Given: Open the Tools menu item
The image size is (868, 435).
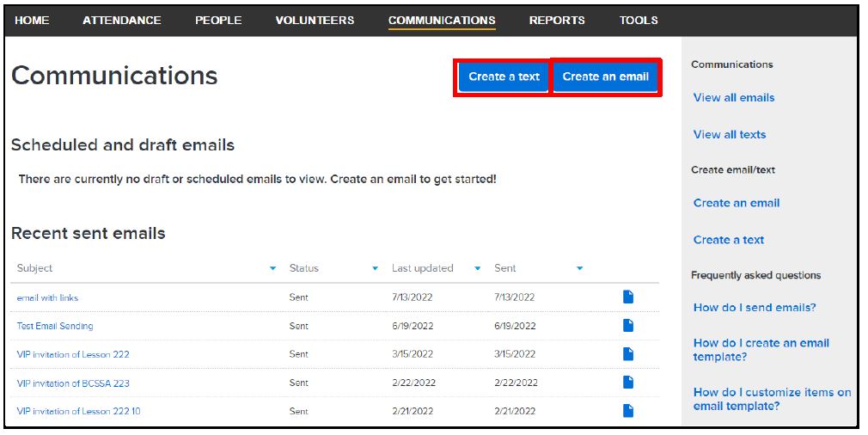Looking at the screenshot, I should [x=639, y=20].
